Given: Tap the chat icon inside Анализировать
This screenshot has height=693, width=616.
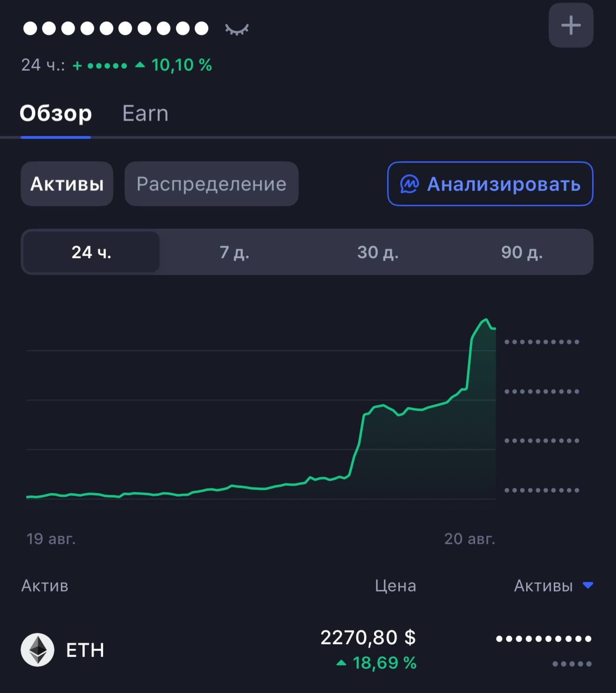Looking at the screenshot, I should [410, 184].
